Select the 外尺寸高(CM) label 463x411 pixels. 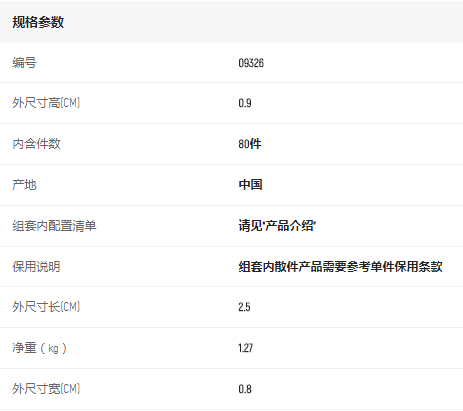(46, 103)
